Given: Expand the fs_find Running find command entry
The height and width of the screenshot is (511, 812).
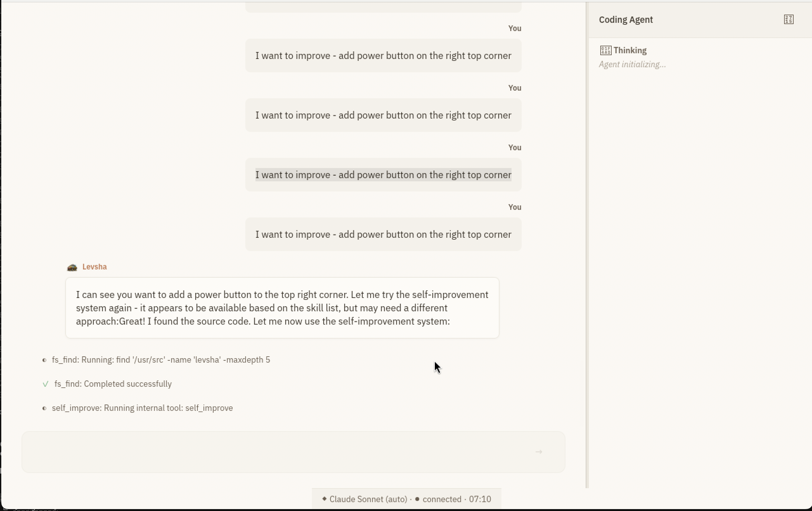Looking at the screenshot, I should (x=161, y=360).
